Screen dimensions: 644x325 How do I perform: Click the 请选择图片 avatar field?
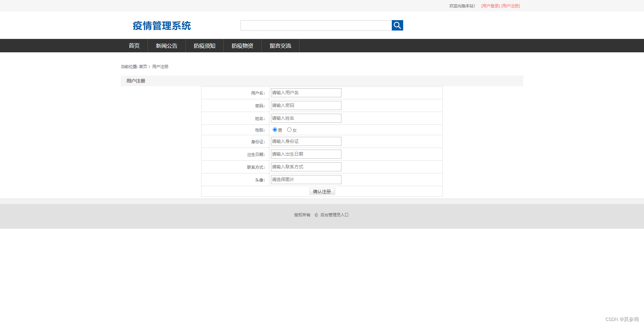[x=306, y=180]
